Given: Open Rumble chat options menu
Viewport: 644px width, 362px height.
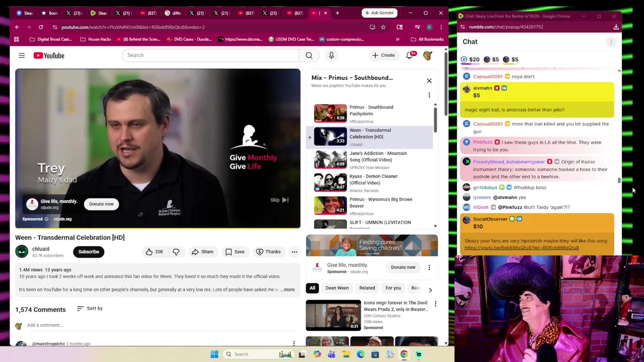Looking at the screenshot, I should pos(611,42).
